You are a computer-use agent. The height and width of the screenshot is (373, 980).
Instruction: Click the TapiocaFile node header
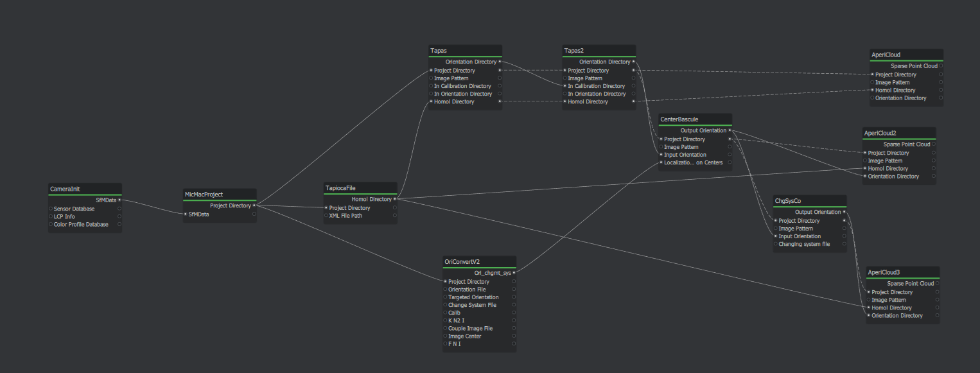[360, 188]
